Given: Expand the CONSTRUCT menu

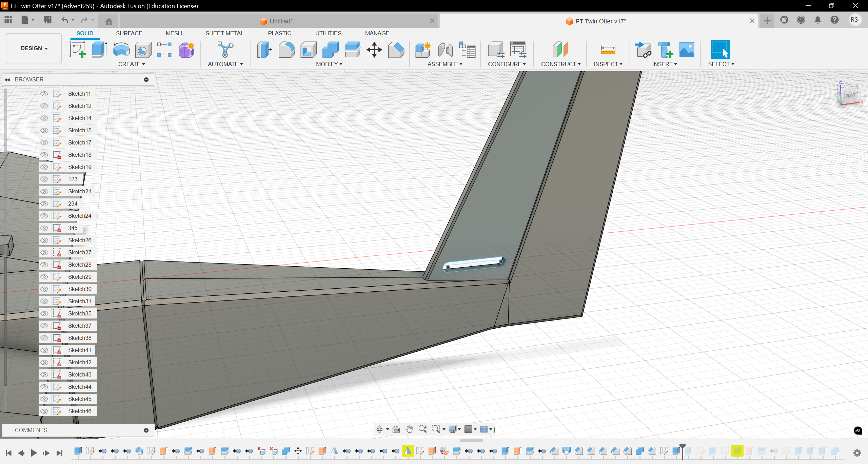Looking at the screenshot, I should [x=561, y=64].
